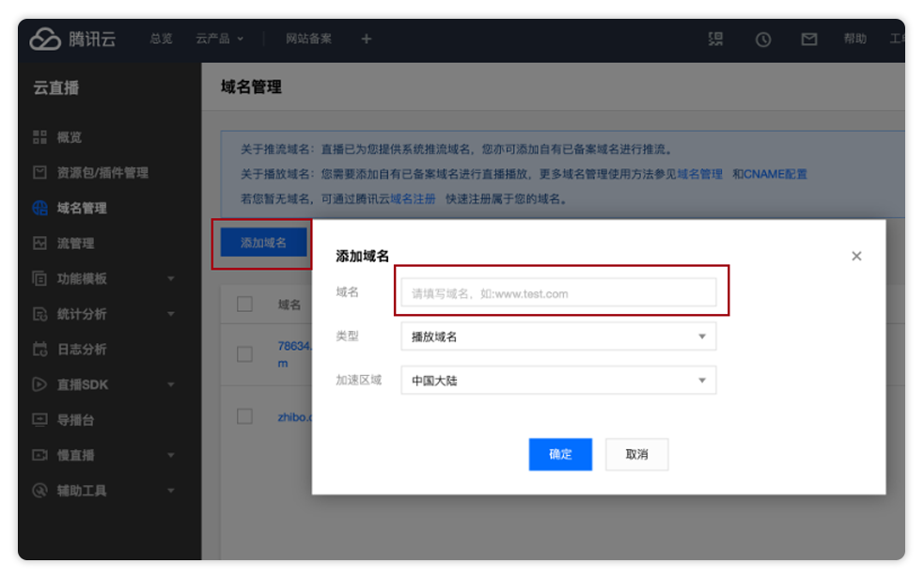This screenshot has width=924, height=579.
Task: Click the plus icon beside 网站备案
Action: coord(367,39)
